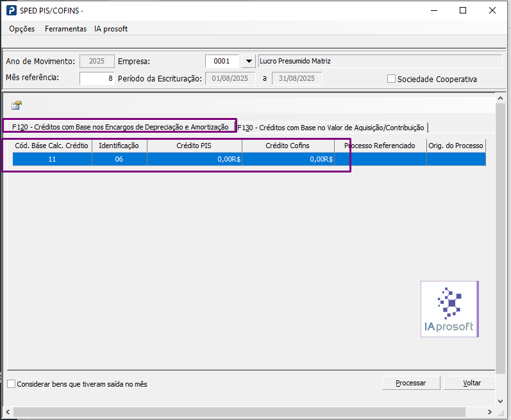Minimize the SPED PIS/COFINS window
This screenshot has width=511, height=420.
(x=434, y=10)
